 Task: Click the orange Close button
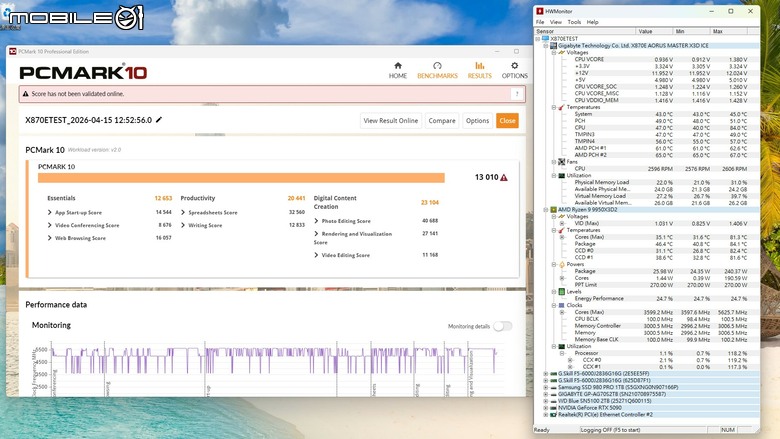507,120
